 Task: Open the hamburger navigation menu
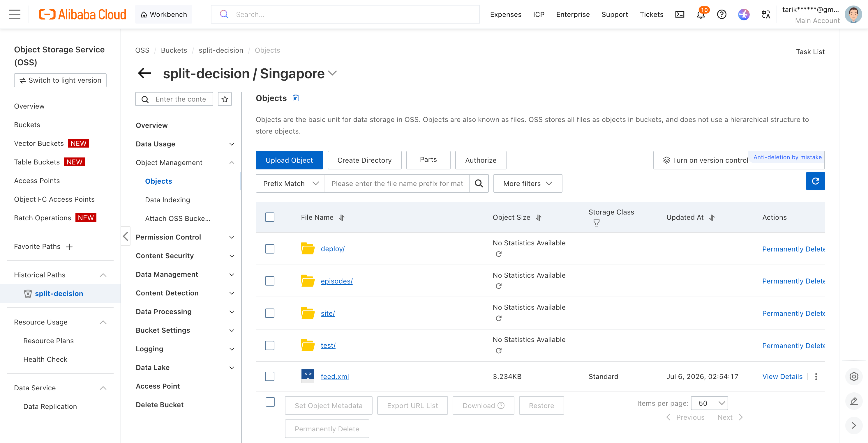point(15,14)
